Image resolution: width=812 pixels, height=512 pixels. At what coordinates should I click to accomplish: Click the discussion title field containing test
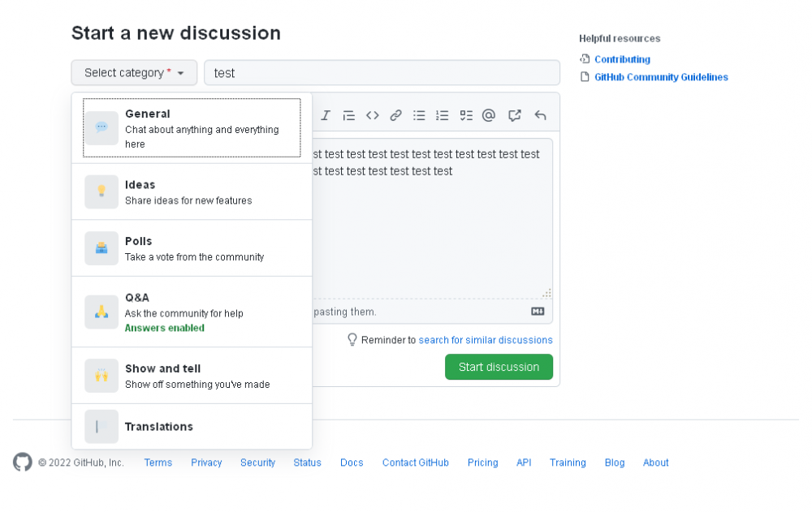point(382,73)
